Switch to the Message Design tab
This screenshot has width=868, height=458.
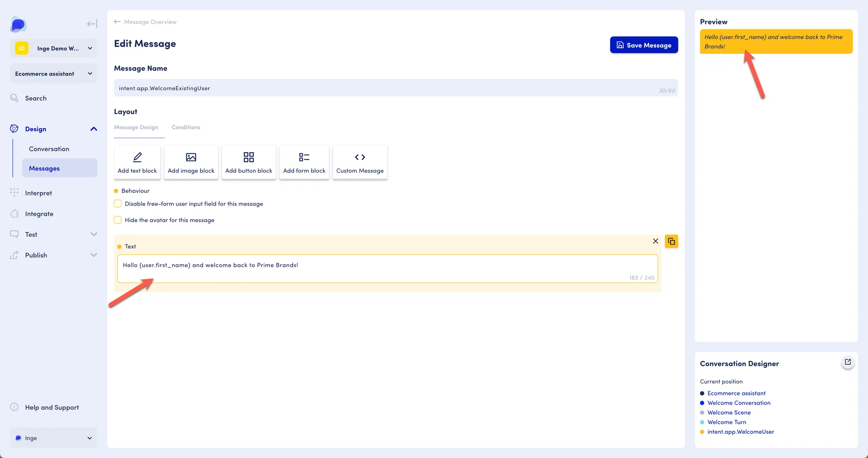(x=136, y=127)
